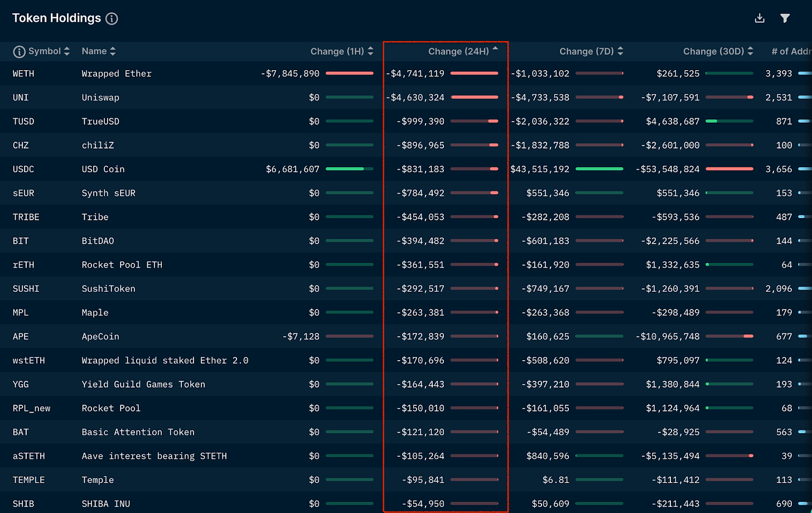Sort by Name column arrows
The width and height of the screenshot is (812, 513).
113,51
